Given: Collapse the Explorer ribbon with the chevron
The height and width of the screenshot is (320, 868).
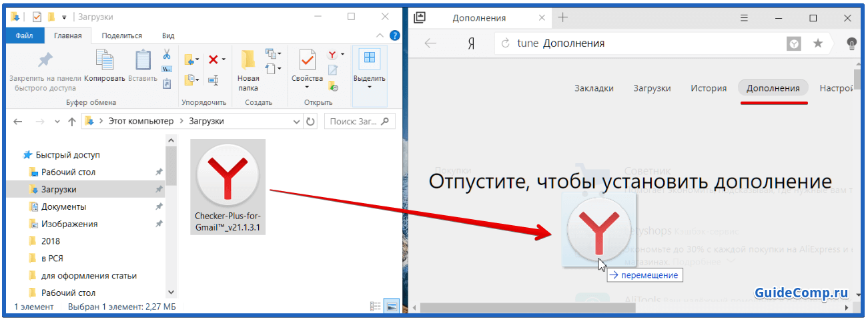Looking at the screenshot, I should point(379,35).
